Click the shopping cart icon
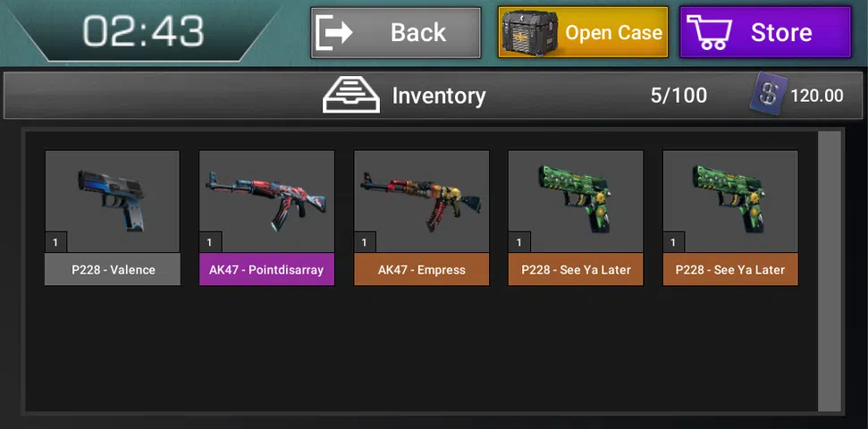 pos(709,32)
